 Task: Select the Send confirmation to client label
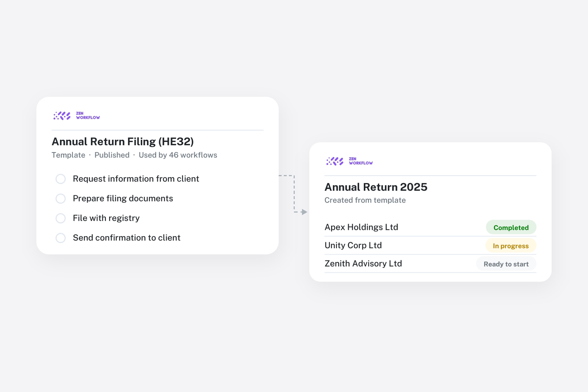[x=126, y=238]
